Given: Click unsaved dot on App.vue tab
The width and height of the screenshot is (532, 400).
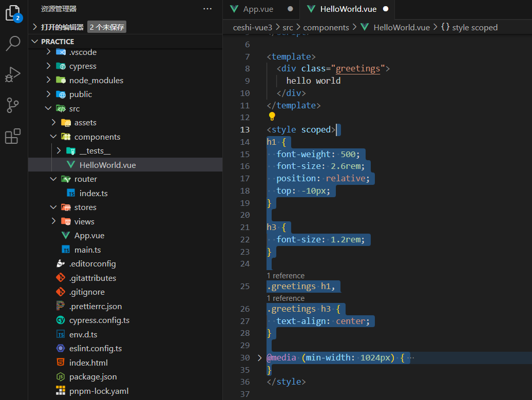Looking at the screenshot, I should (x=290, y=9).
